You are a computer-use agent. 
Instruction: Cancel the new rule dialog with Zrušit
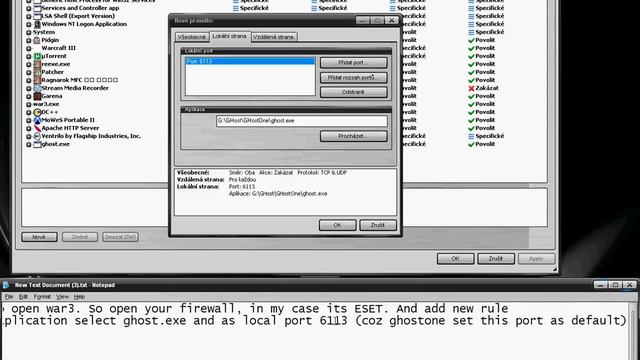tap(378, 225)
